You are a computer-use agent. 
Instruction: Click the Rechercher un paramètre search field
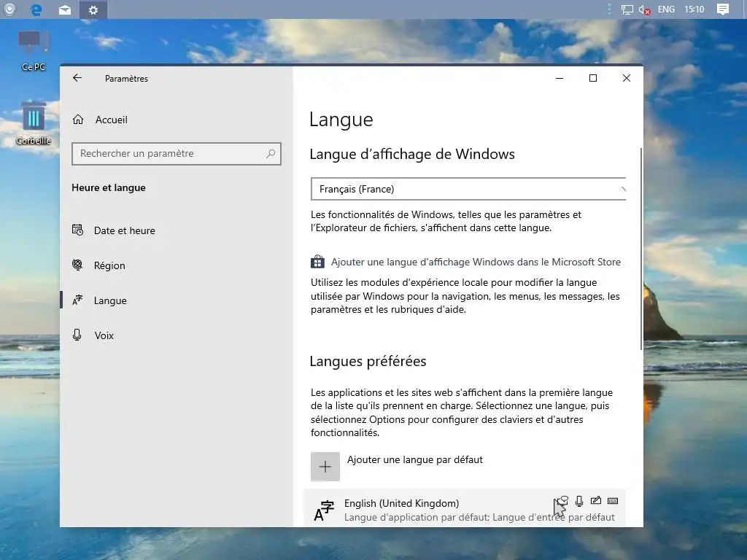177,154
